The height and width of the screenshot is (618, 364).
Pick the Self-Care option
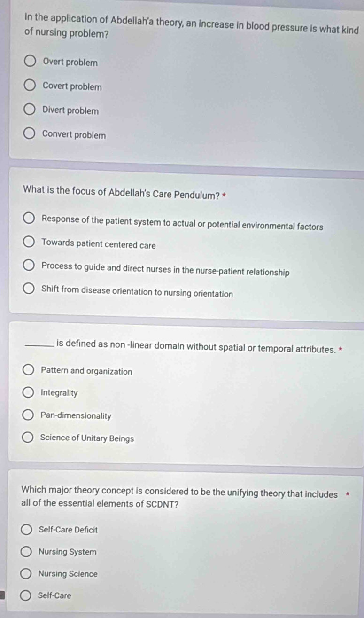tap(26, 595)
